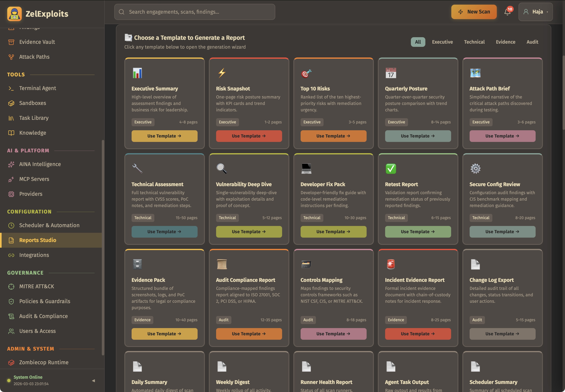This screenshot has height=392, width=565.
Task: Open Zombiecop Runtime
Action: (x=44, y=362)
